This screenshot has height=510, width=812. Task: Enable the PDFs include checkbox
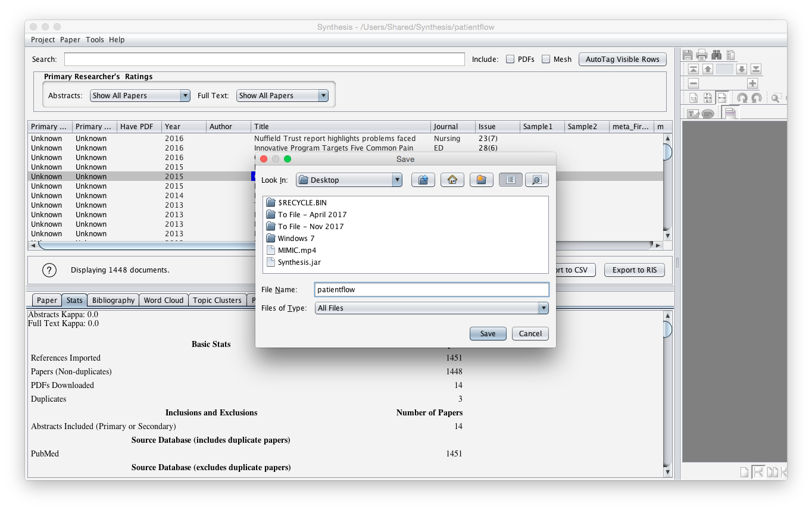coord(510,60)
